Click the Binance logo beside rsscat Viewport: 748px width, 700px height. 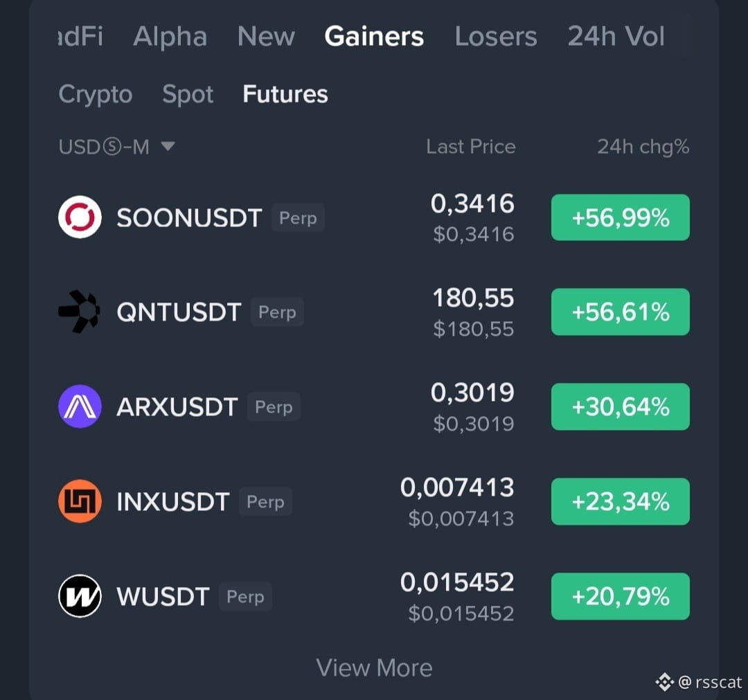coord(664,682)
